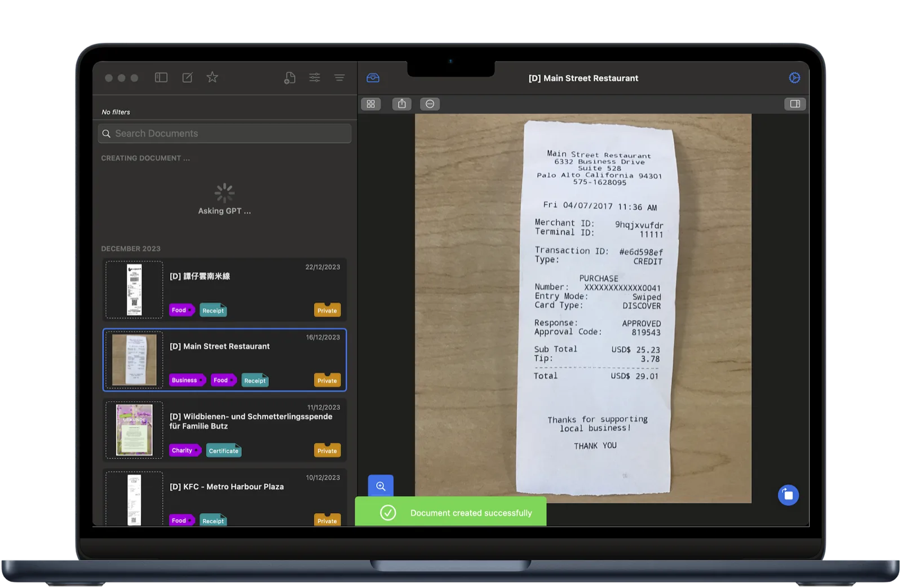Click the grid view icon
Screen dimensions: 902x588
(x=371, y=104)
